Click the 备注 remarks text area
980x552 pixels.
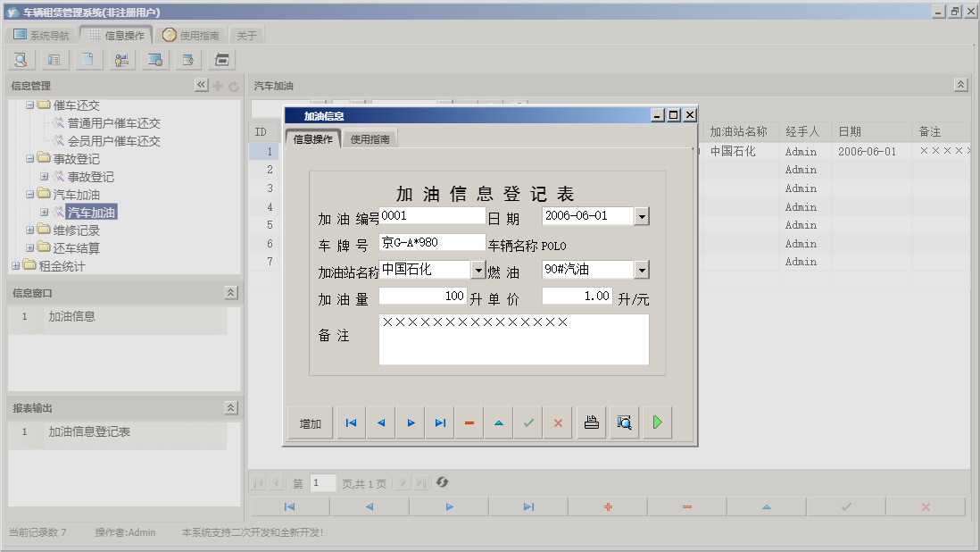pyautogui.click(x=513, y=339)
